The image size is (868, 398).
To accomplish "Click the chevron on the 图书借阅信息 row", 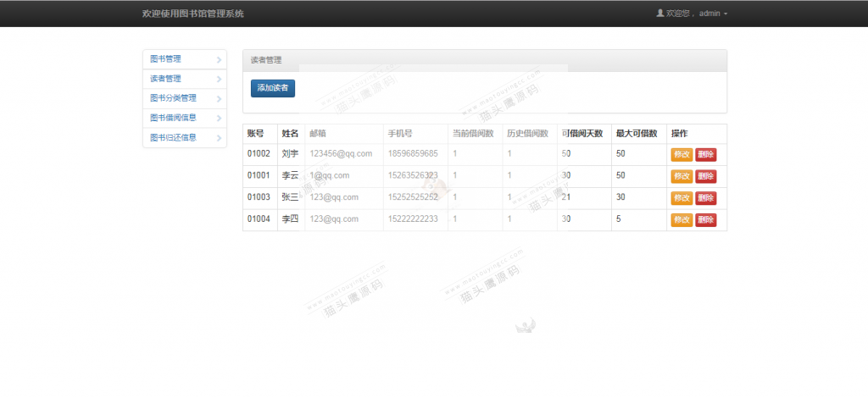I will click(x=220, y=119).
